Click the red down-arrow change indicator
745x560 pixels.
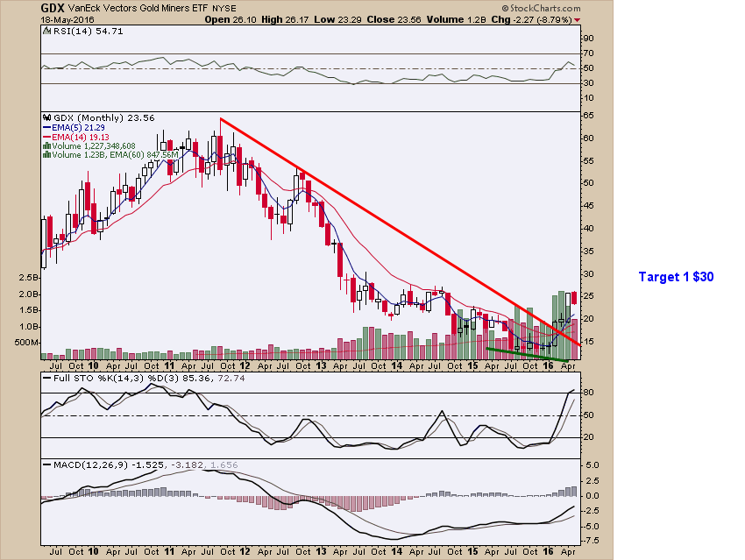click(578, 20)
